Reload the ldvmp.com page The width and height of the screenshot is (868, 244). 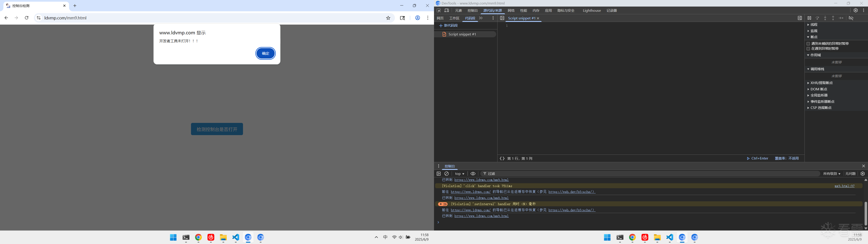tap(27, 18)
